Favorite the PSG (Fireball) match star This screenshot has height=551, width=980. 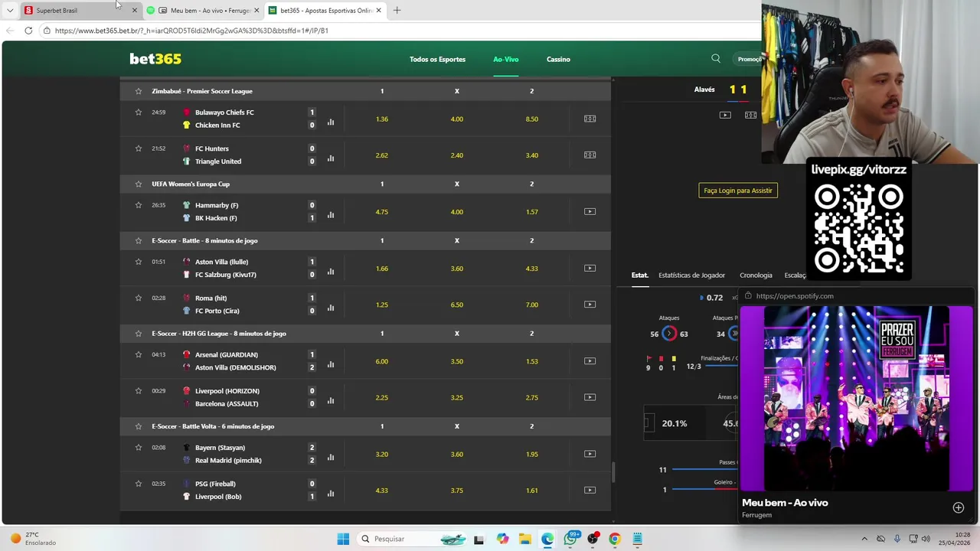pos(139,484)
